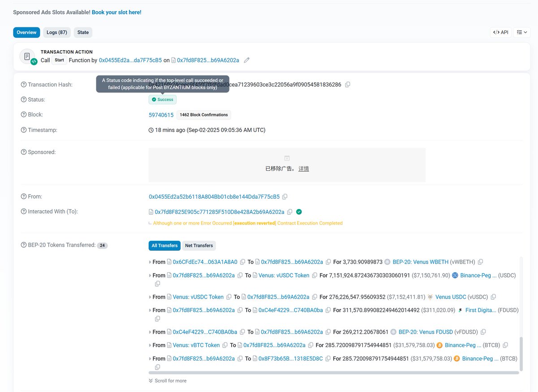Click the vertical scrollbar of the transfers list
Screen dimensions: 538x392
pyautogui.click(x=521, y=354)
